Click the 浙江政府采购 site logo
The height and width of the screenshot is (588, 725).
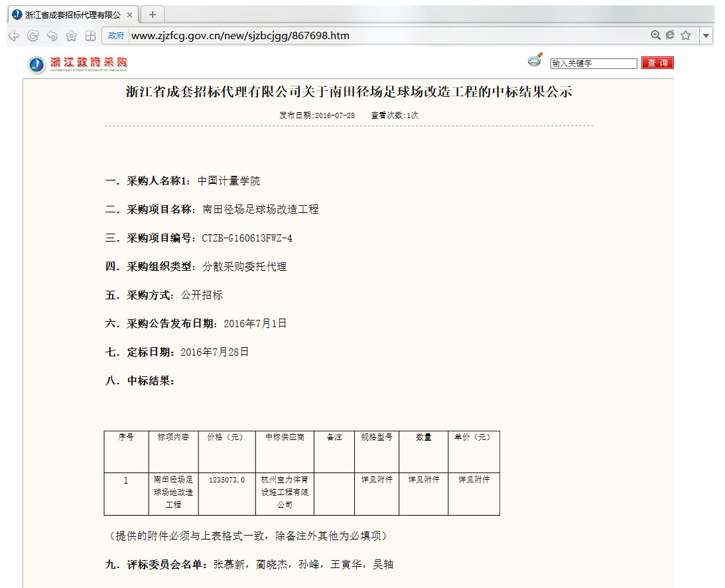[x=78, y=64]
